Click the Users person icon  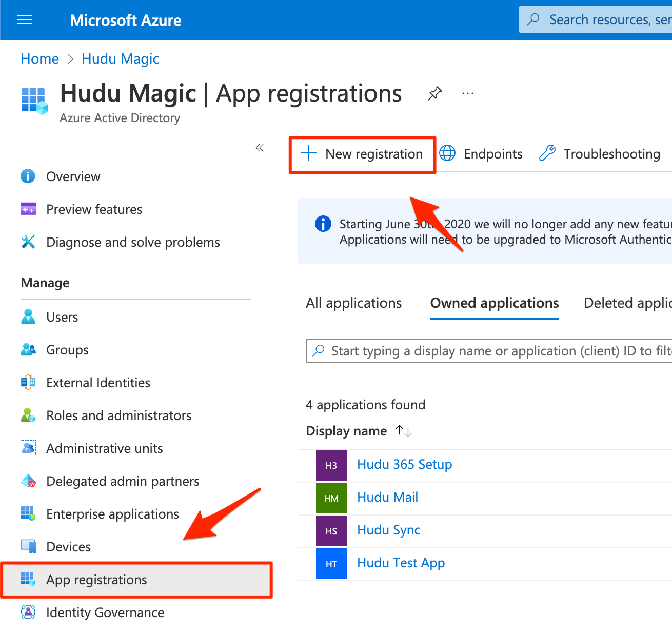pos(28,317)
